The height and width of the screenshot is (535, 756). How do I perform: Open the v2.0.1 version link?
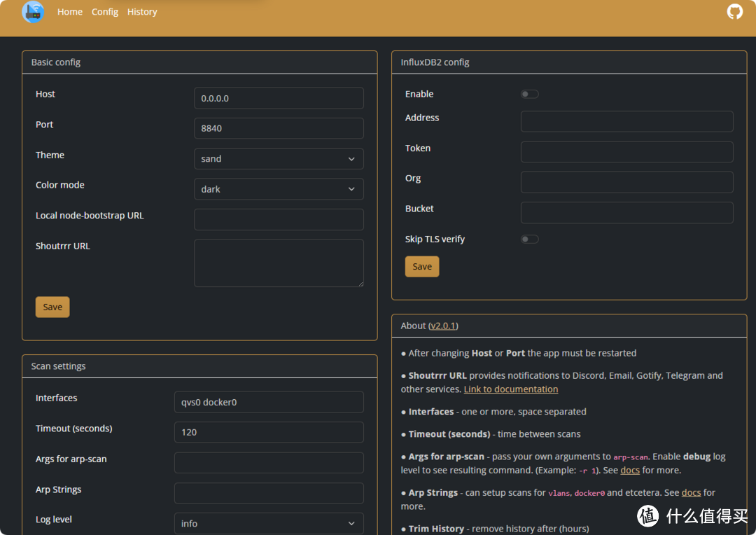pyautogui.click(x=443, y=326)
